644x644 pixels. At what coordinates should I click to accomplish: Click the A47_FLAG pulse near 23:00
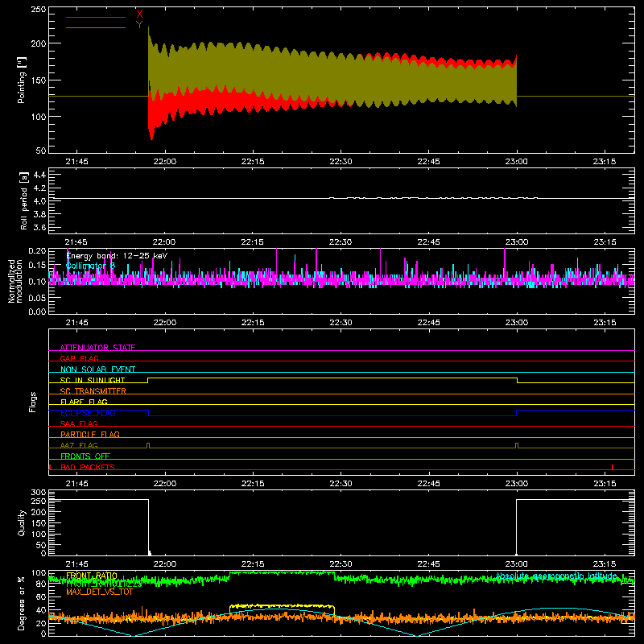tap(517, 445)
